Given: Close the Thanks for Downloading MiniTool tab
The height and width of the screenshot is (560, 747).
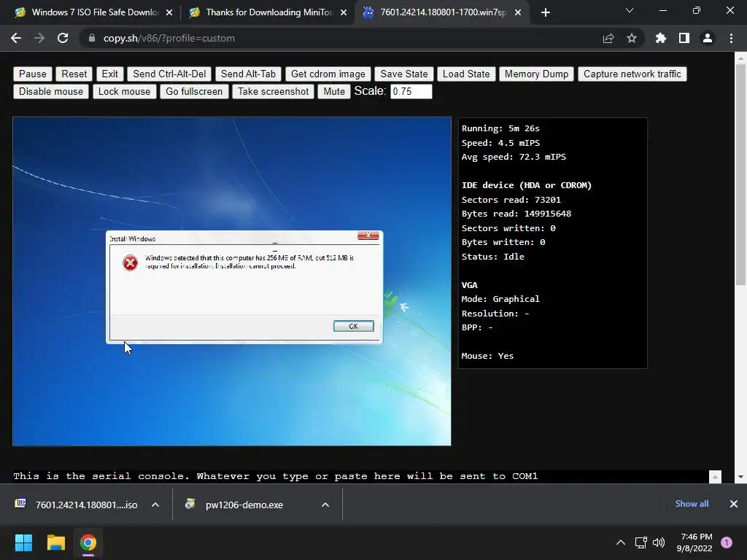Looking at the screenshot, I should point(344,12).
